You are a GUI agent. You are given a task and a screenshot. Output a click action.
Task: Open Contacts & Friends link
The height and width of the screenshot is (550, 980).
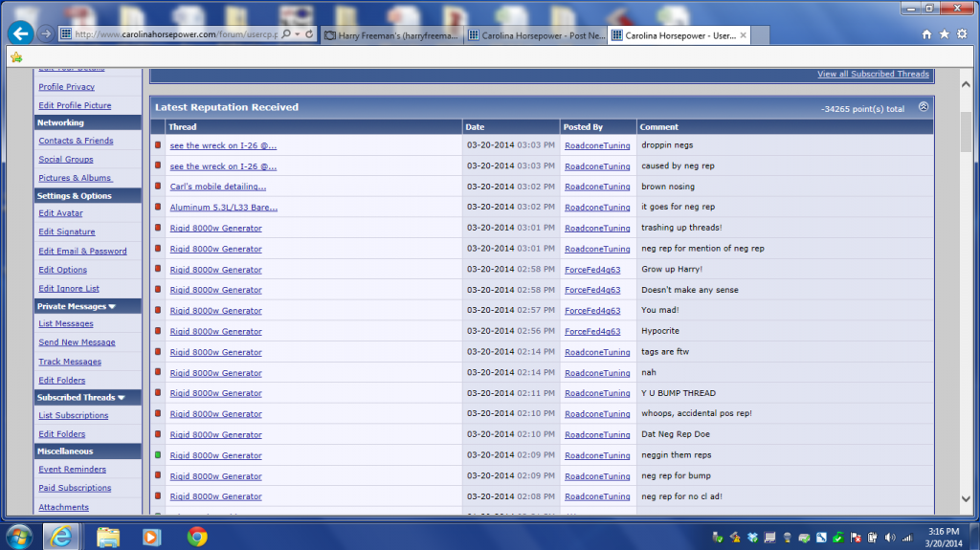tap(76, 141)
